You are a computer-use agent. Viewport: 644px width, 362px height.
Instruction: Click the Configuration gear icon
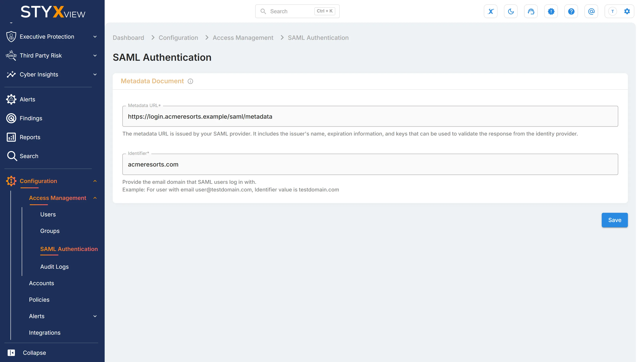11,181
